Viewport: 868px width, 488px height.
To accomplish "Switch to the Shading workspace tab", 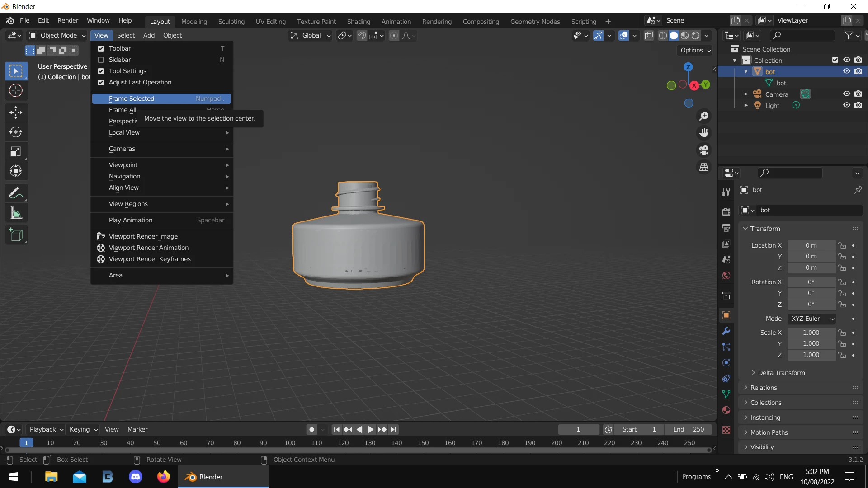I will point(358,21).
